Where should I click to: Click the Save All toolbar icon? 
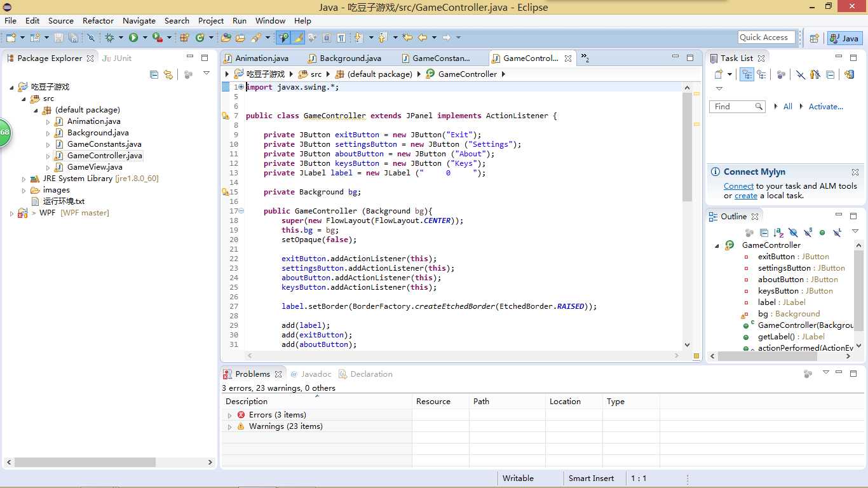click(73, 38)
